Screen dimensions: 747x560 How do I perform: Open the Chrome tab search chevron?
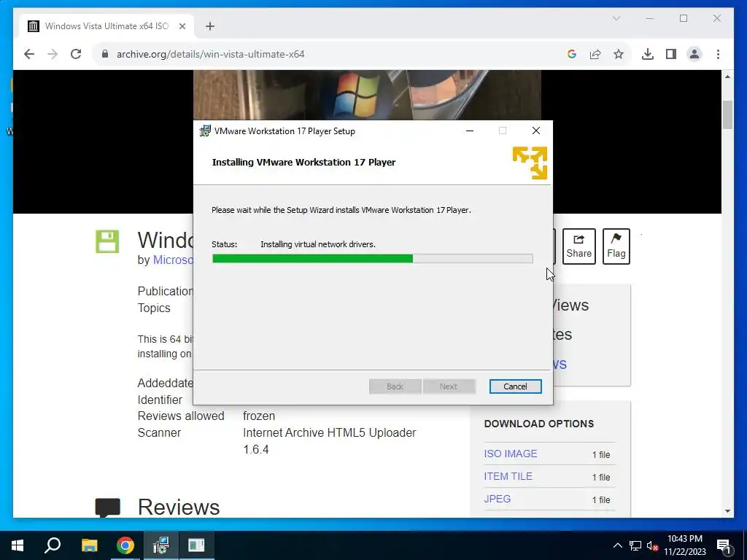tap(616, 18)
